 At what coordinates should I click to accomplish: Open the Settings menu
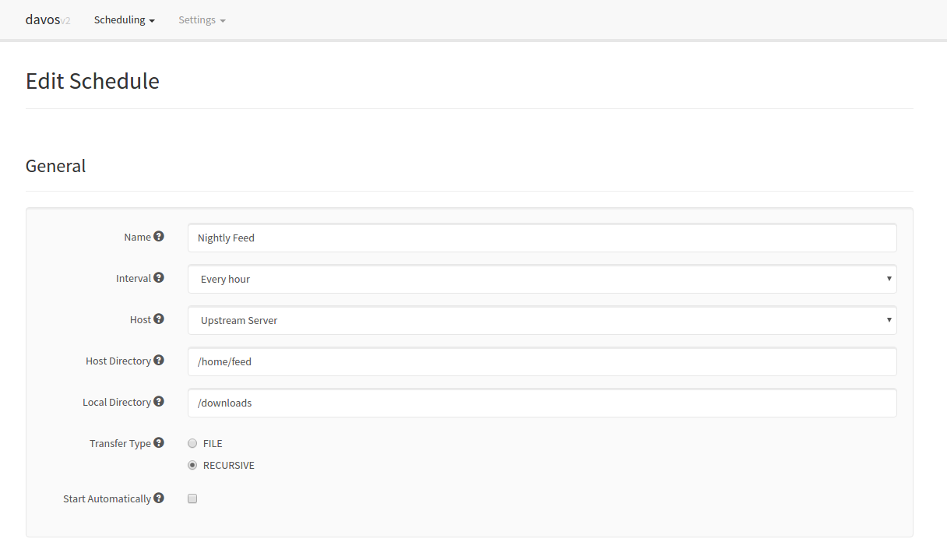[x=202, y=19]
